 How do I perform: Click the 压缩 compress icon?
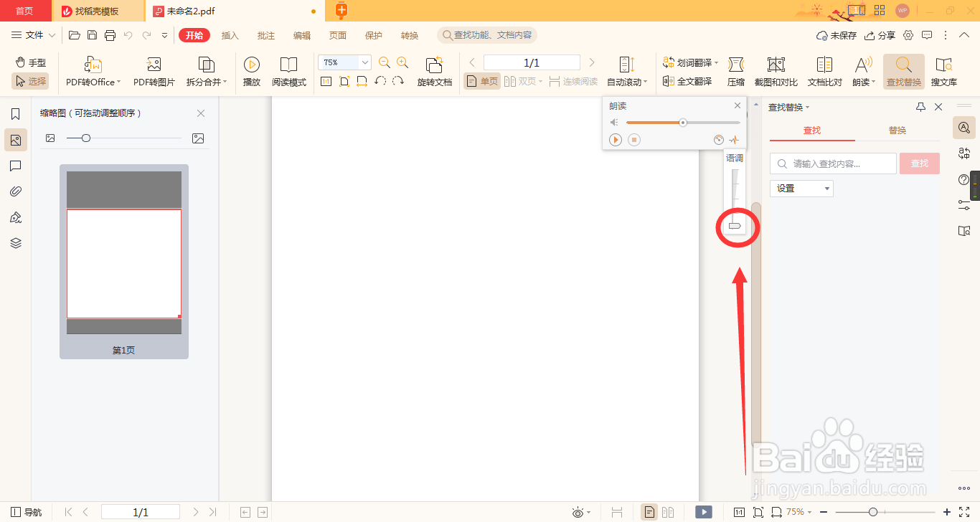click(x=737, y=72)
